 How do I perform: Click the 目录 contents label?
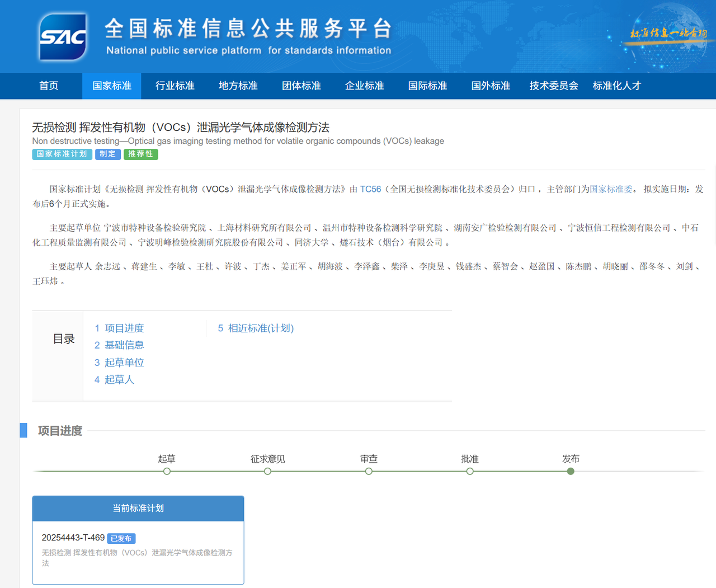click(x=64, y=339)
